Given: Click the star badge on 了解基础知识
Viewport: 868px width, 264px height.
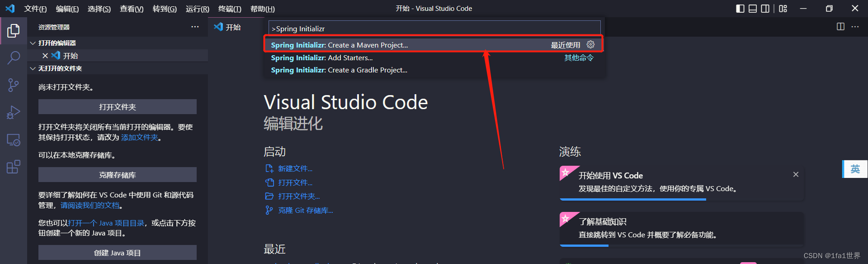Looking at the screenshot, I should point(565,218).
